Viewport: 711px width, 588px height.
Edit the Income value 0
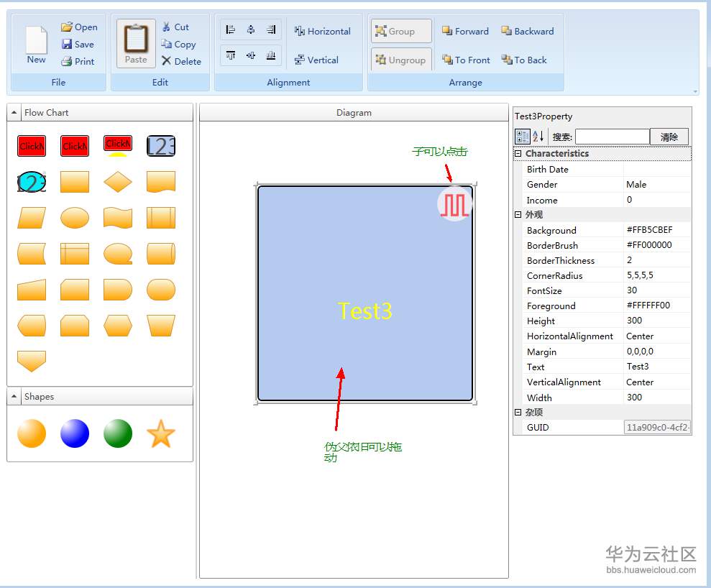[x=657, y=200]
